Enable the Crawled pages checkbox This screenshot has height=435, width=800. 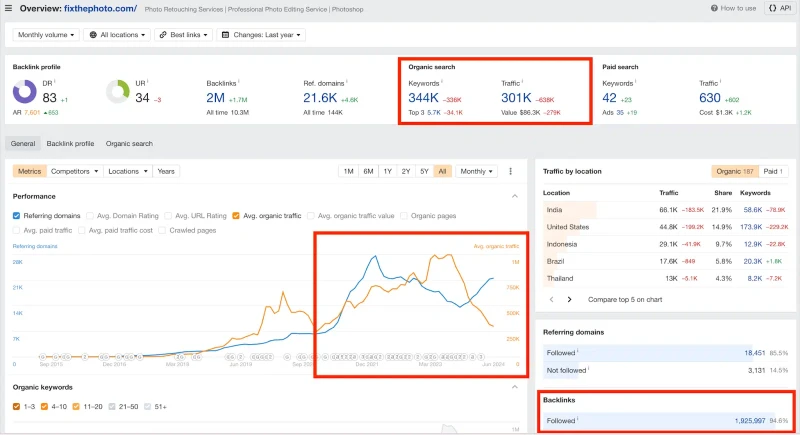(x=162, y=231)
